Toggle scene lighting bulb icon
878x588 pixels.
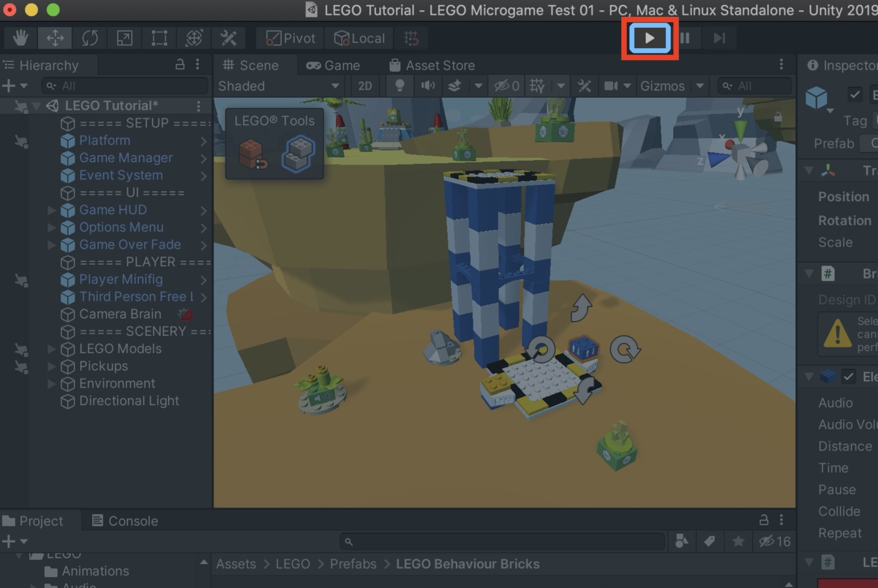click(x=399, y=86)
